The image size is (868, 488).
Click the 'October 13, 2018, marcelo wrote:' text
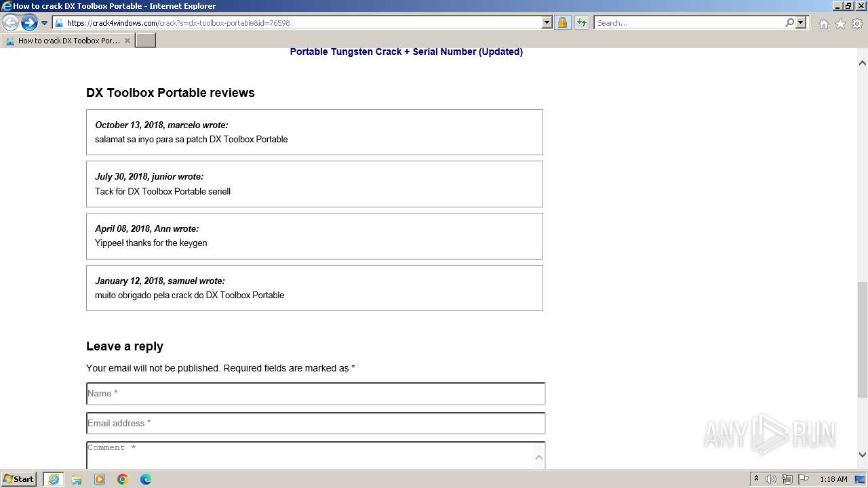click(x=161, y=125)
